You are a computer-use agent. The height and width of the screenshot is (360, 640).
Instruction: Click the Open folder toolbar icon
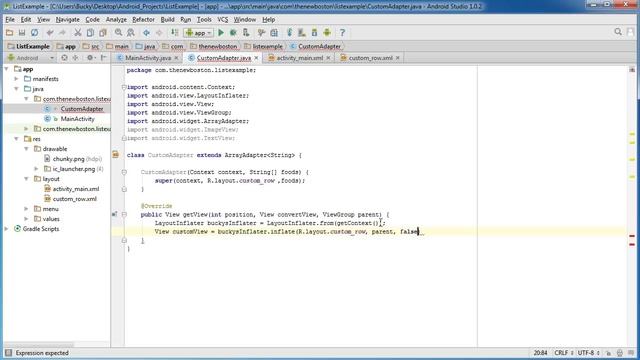9,33
